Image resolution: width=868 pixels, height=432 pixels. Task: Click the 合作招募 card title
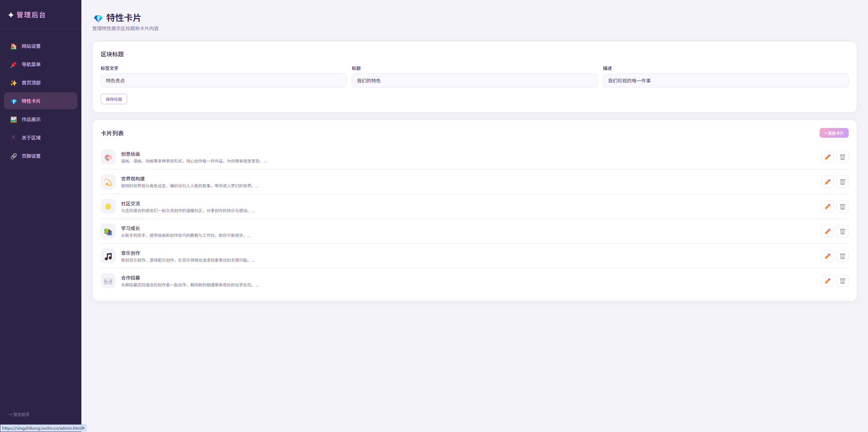coord(131,278)
